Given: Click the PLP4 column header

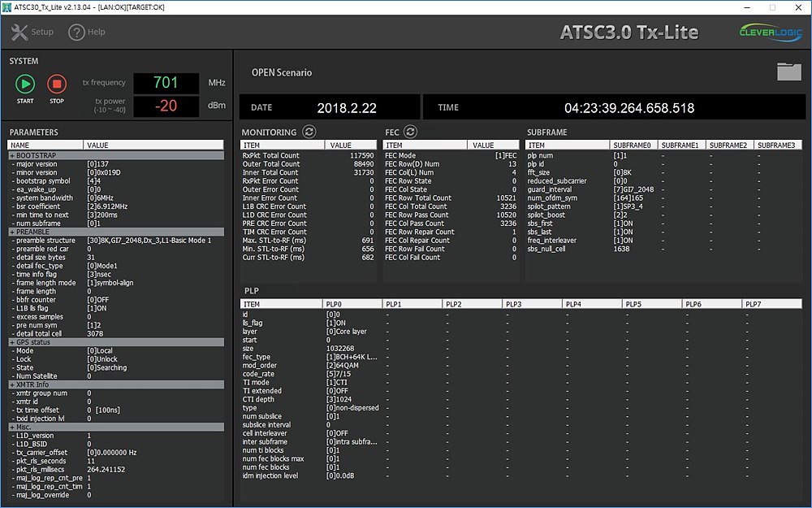Looking at the screenshot, I should tap(592, 304).
